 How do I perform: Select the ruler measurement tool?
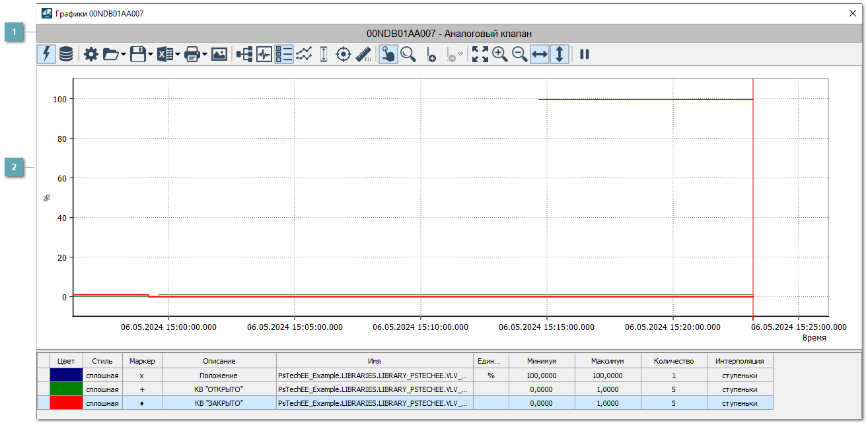pyautogui.click(x=363, y=55)
